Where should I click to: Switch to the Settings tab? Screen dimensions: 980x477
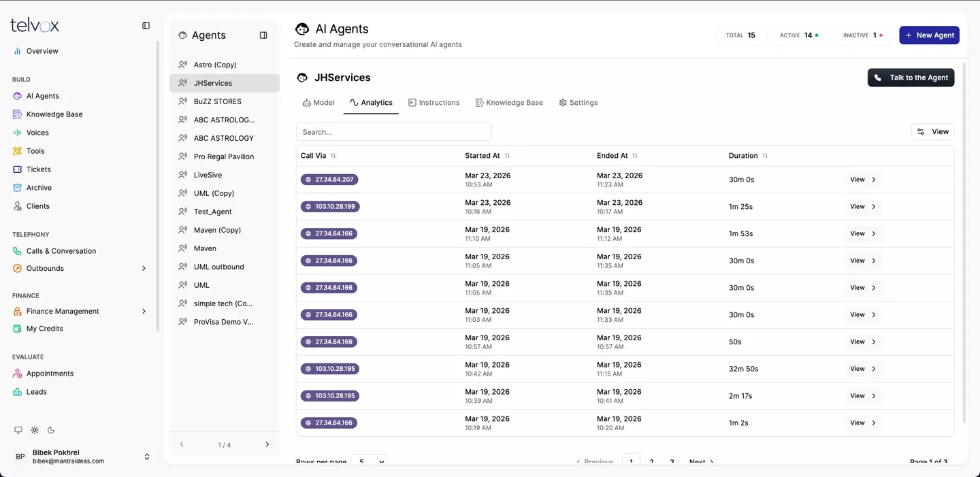click(x=578, y=103)
